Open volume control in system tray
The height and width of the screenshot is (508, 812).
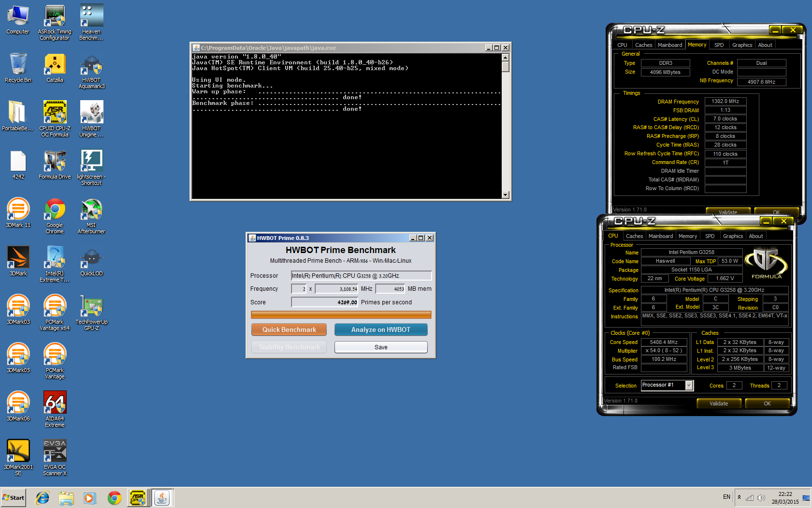[761, 498]
